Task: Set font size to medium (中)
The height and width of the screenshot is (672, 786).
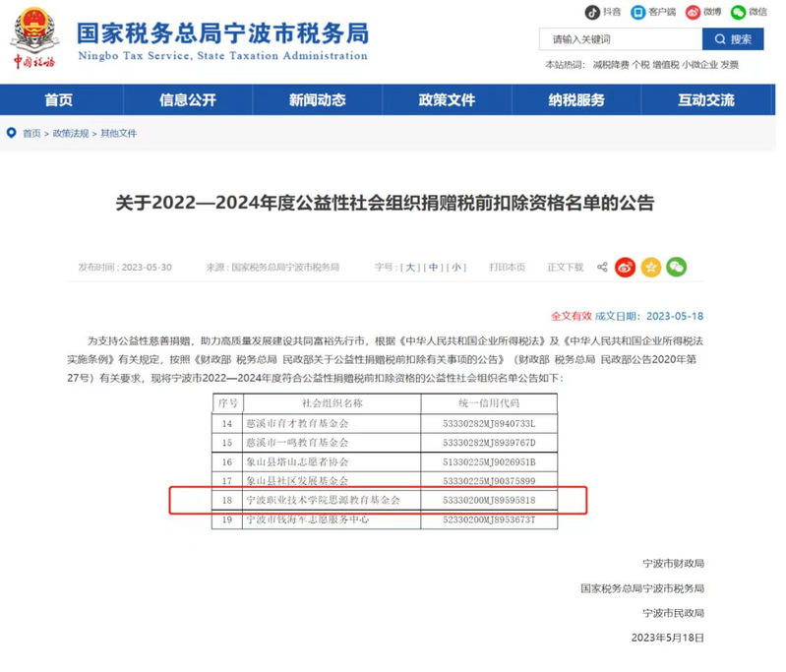Action: (x=434, y=268)
